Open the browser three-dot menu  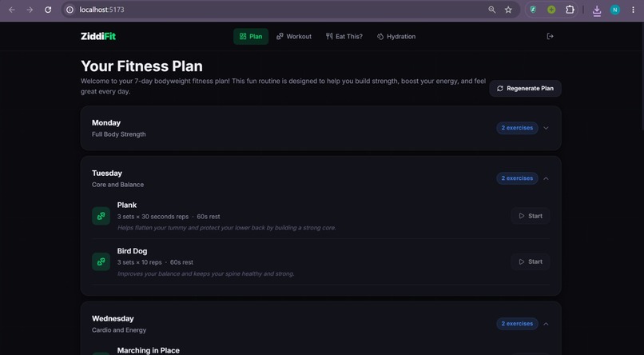633,10
